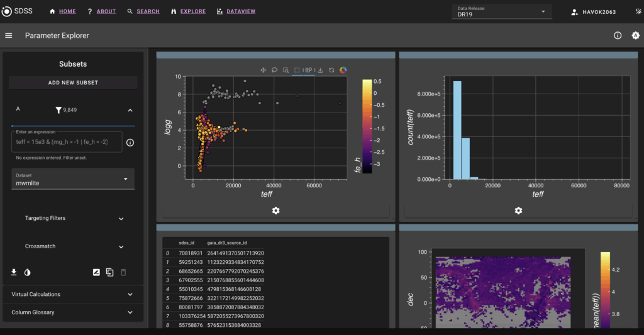This screenshot has height=335, width=644.
Task: Select the Pan tool in scatter plot toolbar
Action: tap(263, 70)
